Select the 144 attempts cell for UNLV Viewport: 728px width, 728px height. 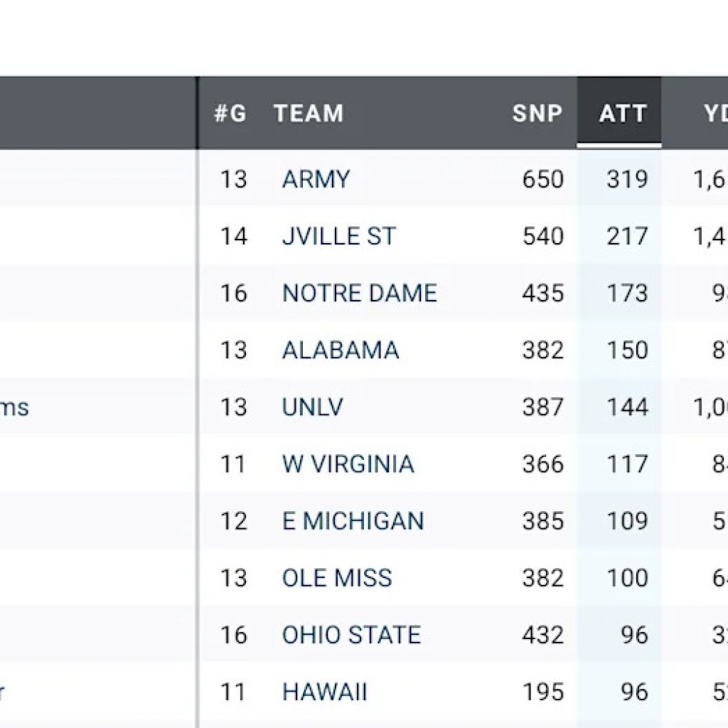(627, 407)
